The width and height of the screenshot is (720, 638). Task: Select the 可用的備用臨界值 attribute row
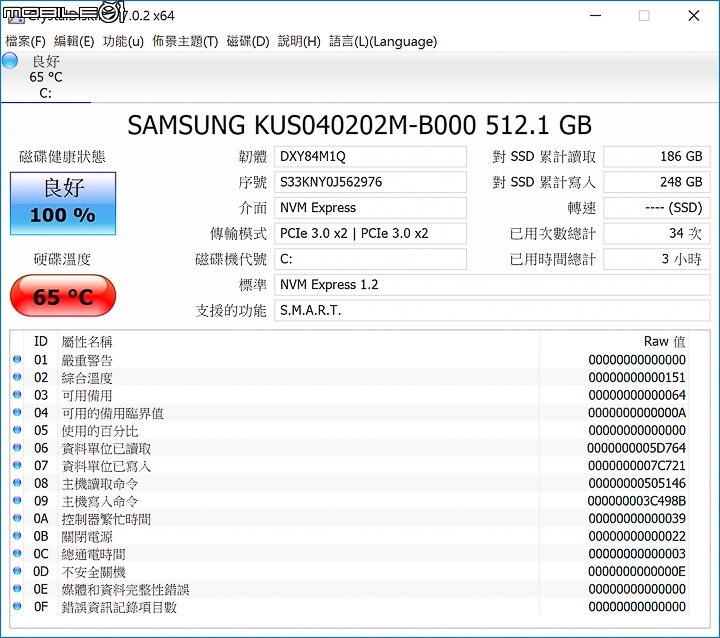click(x=349, y=412)
